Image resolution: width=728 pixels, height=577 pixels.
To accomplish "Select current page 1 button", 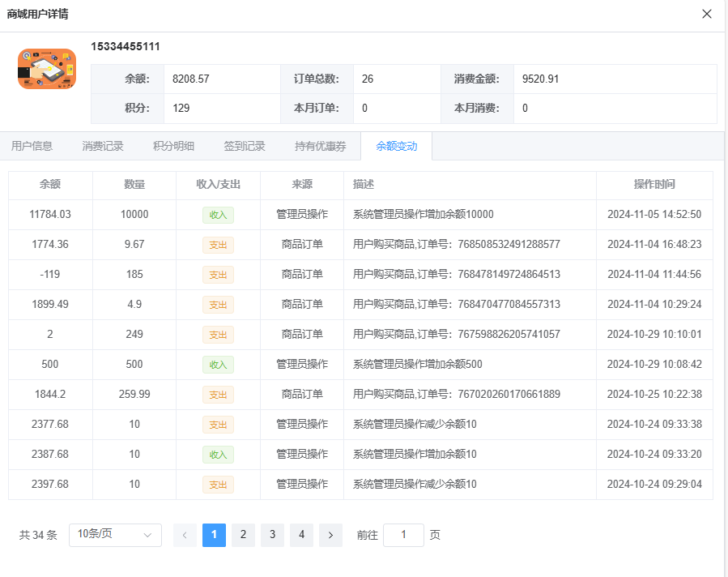I will click(214, 535).
